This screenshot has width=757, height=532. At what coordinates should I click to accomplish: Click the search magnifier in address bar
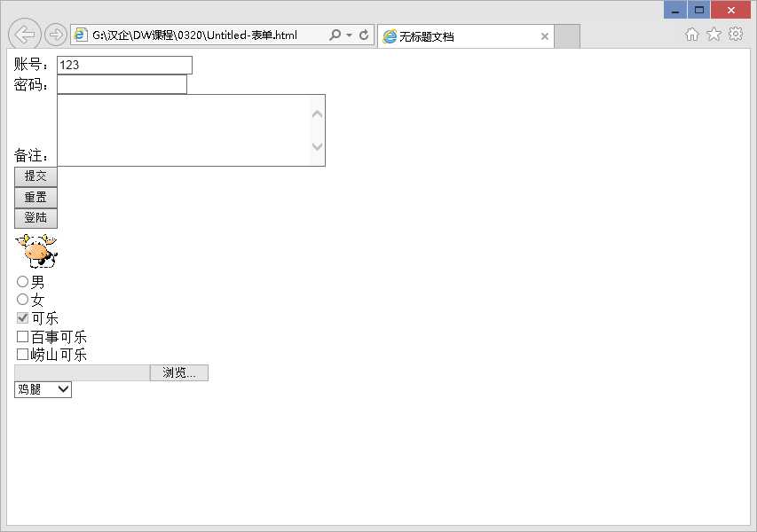(x=335, y=35)
